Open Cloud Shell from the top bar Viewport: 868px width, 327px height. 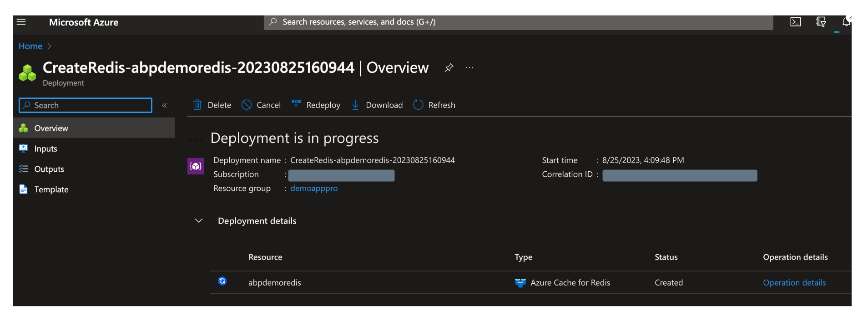tap(795, 22)
